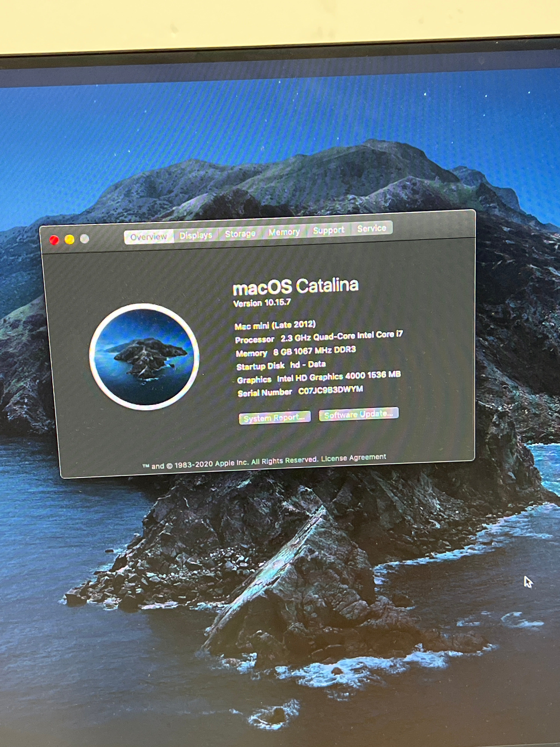
Task: Go to the Memory tab
Action: (x=284, y=232)
